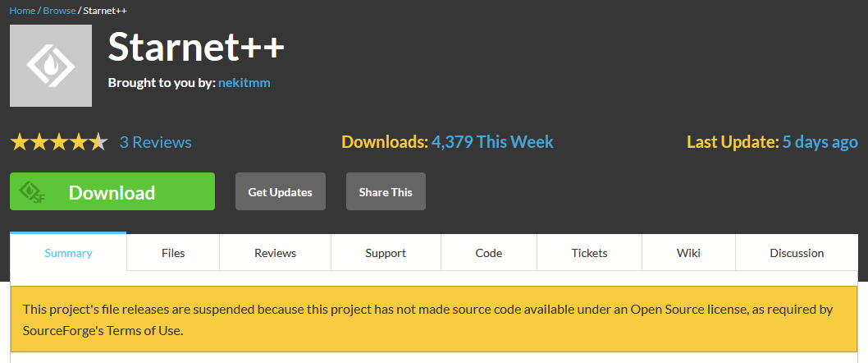Image resolution: width=868 pixels, height=363 pixels.
Task: Go to the Tickets tab
Action: (x=589, y=253)
